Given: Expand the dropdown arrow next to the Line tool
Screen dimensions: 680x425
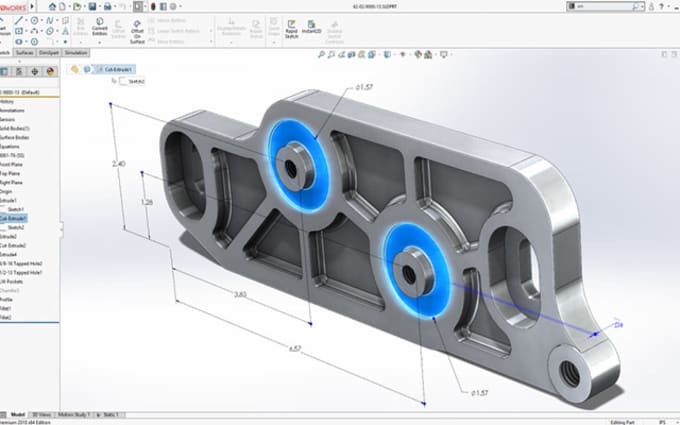Looking at the screenshot, I should point(26,20).
